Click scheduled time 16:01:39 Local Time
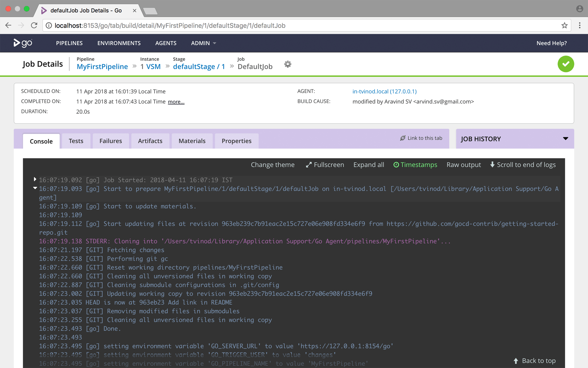This screenshot has height=368, width=588. tap(121, 91)
